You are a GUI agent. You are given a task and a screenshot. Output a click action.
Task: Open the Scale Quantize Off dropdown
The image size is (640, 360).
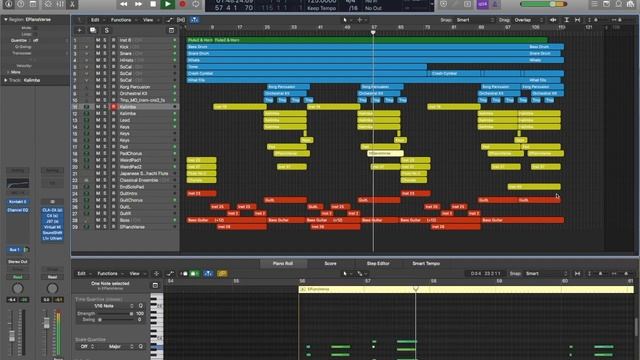(87, 347)
